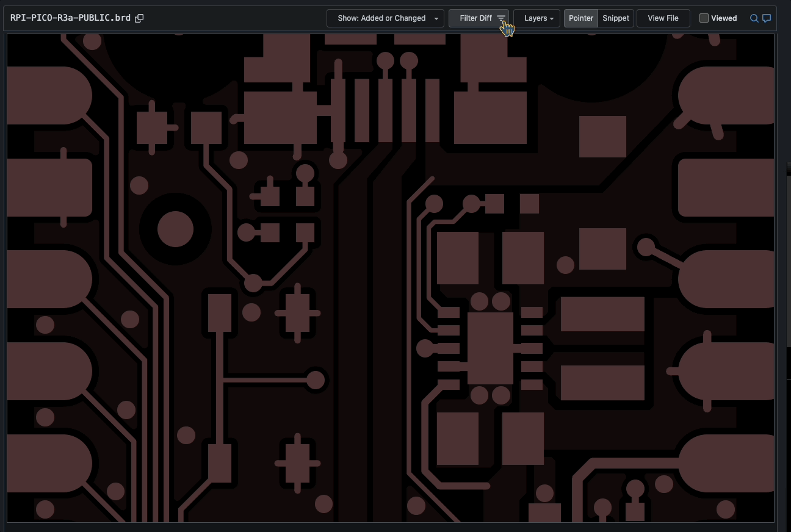Mark the file as Viewed
Viewport: 791px width, 532px height.
[x=703, y=18]
